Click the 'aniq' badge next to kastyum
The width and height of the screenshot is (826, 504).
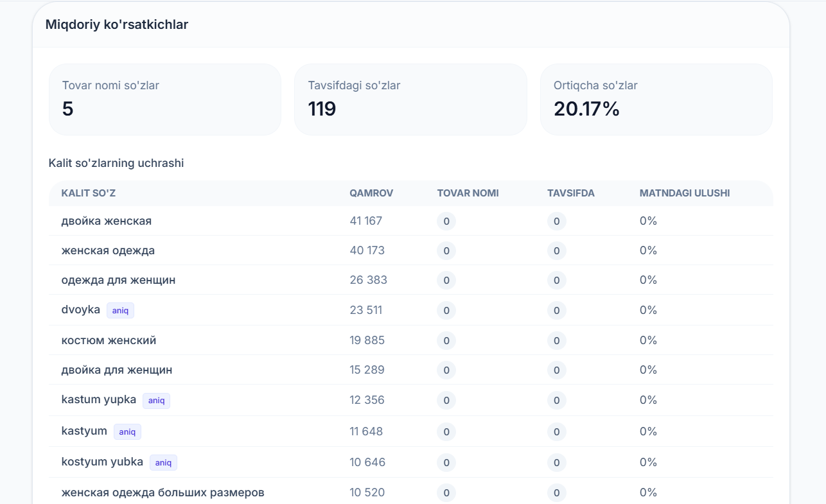click(127, 431)
